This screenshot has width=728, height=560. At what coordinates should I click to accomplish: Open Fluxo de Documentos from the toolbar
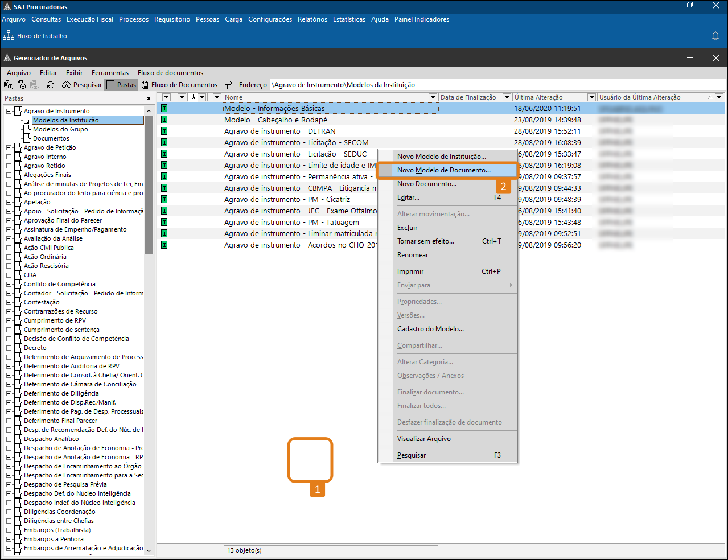tap(180, 85)
